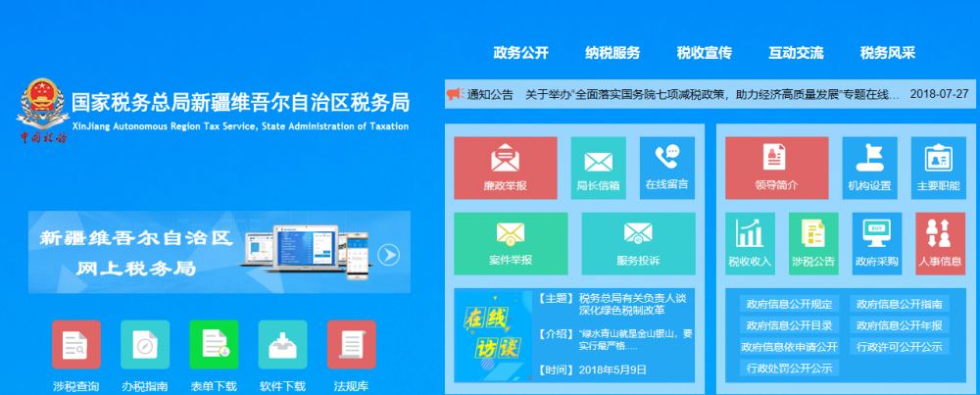Open the 在线访谈 thumbnail image
The width and height of the screenshot is (980, 395).
(x=490, y=337)
